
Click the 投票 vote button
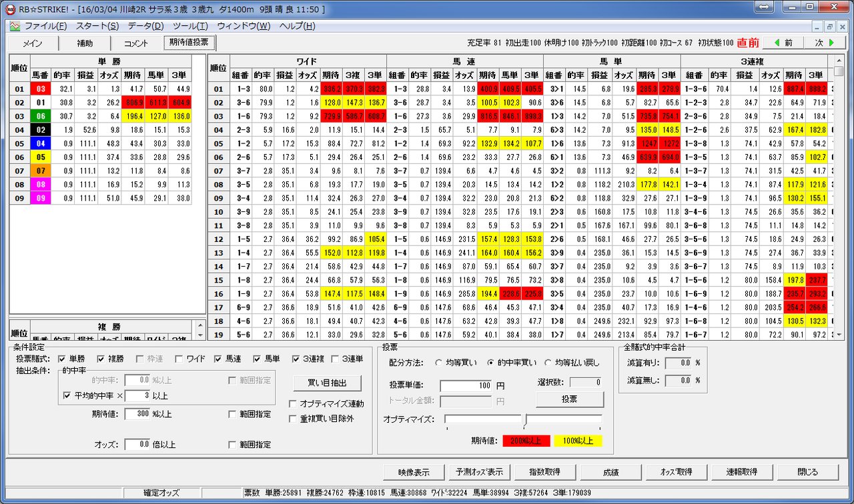(x=570, y=399)
